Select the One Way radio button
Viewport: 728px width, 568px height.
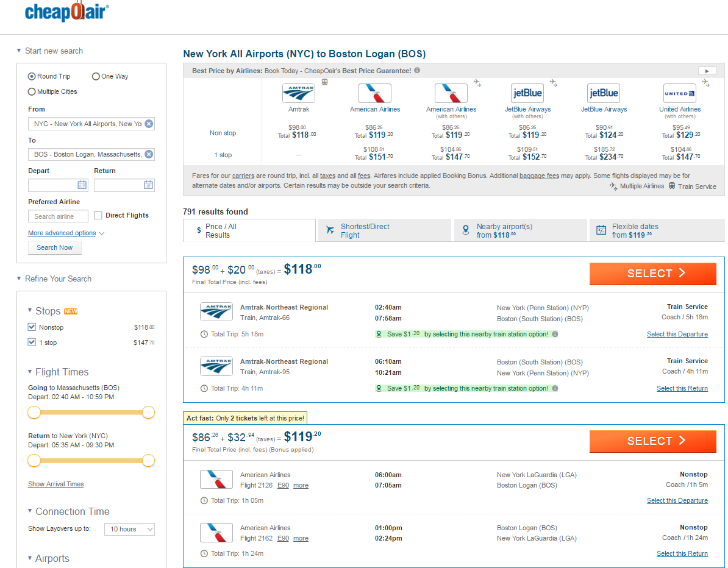pos(96,77)
